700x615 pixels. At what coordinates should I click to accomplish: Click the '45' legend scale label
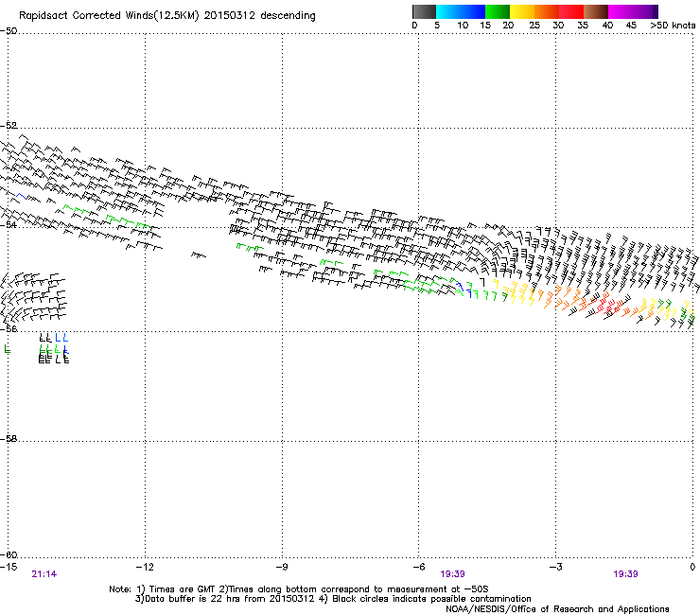pyautogui.click(x=631, y=25)
